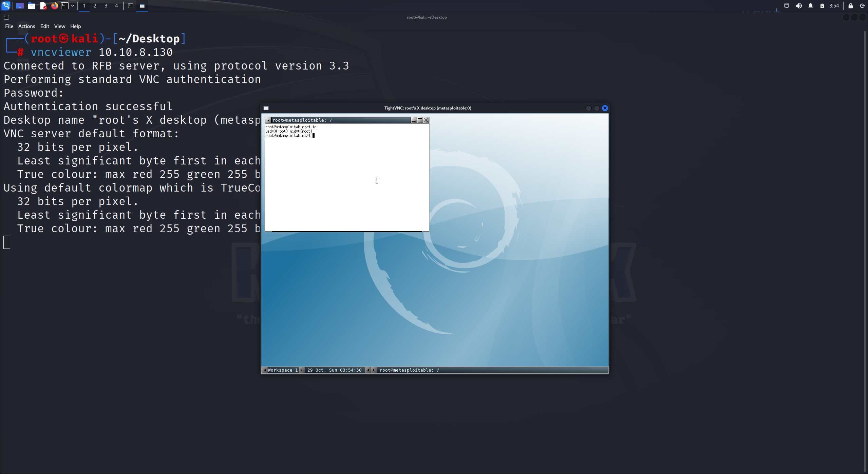
Task: Switch to workspace 3 in the panel
Action: point(106,6)
